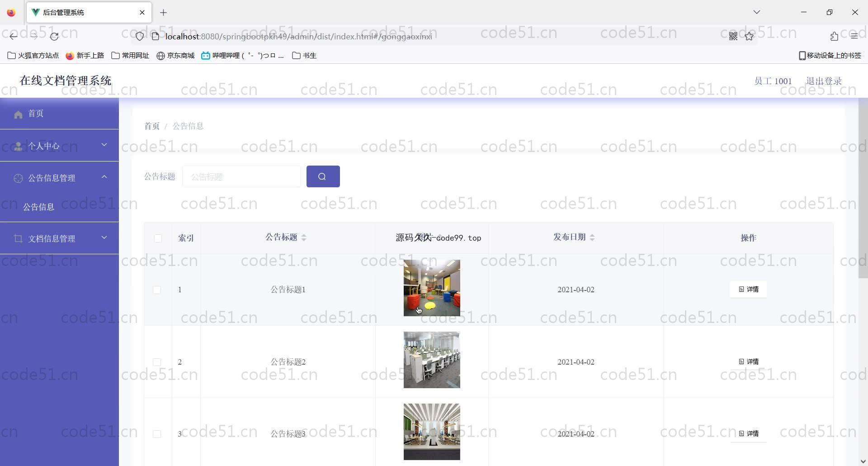The image size is (868, 466).
Task: Open 书生 bookmark folder
Action: pos(304,55)
